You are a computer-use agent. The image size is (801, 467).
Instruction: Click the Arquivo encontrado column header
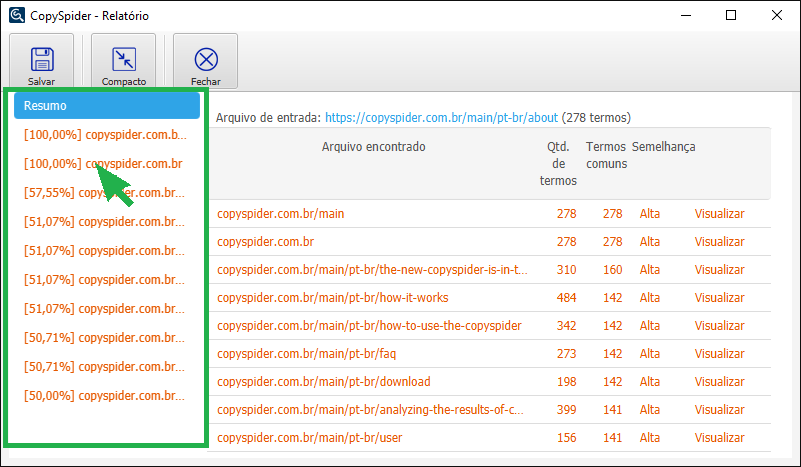pos(373,147)
